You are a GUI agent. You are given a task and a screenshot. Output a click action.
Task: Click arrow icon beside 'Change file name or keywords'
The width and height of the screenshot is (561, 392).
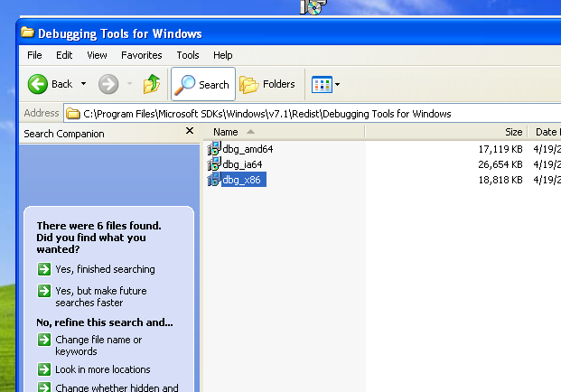point(44,340)
